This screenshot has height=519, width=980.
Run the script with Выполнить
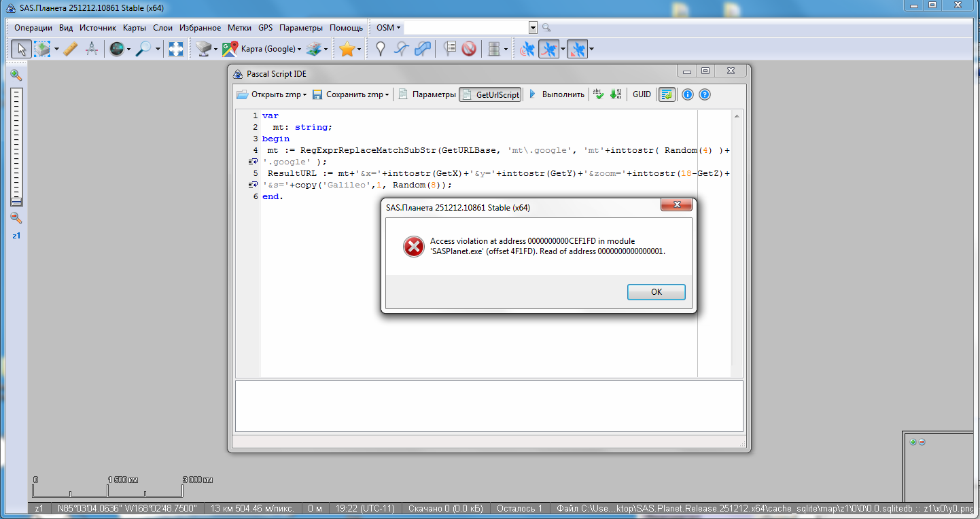click(x=557, y=94)
